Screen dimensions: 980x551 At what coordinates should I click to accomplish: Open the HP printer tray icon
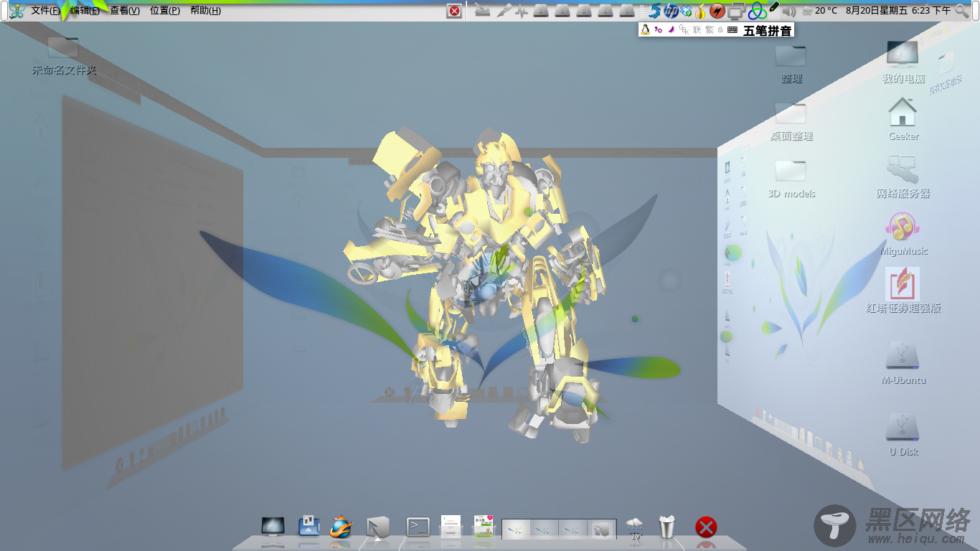pos(672,11)
